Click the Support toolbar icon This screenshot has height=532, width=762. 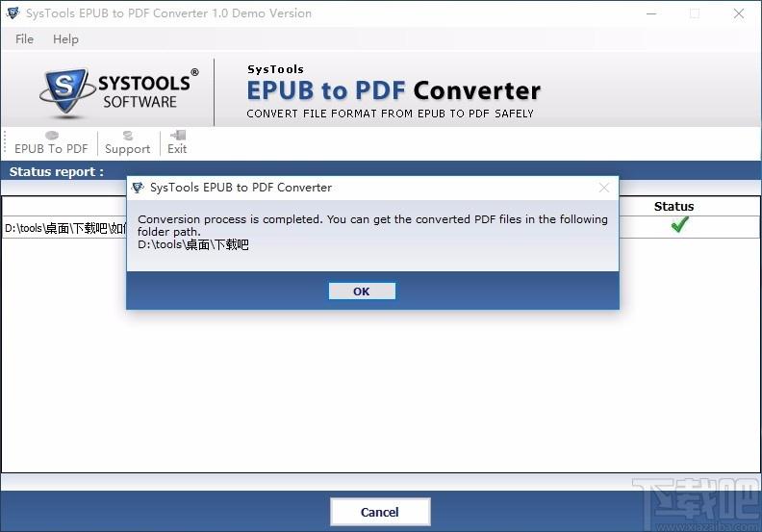127,142
